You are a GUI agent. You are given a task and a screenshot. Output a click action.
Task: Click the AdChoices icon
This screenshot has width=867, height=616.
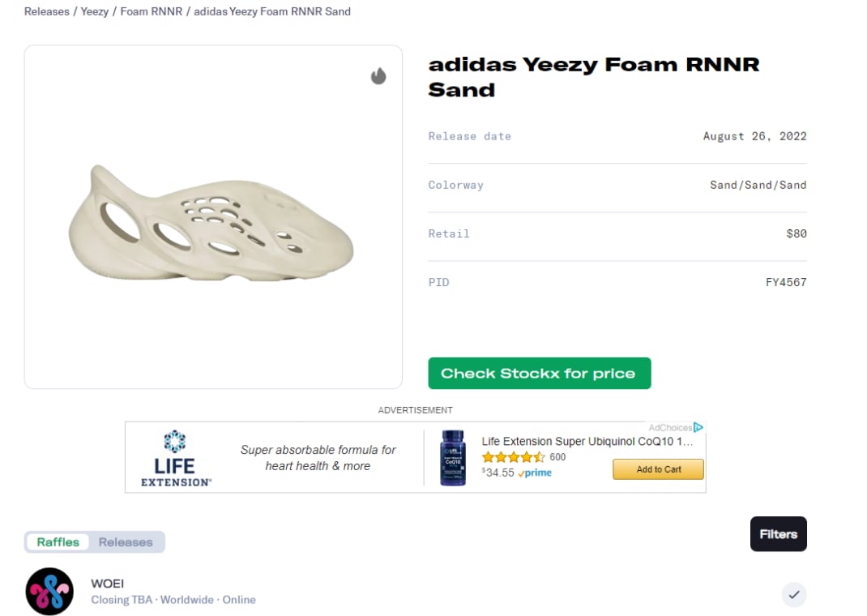[x=698, y=427]
